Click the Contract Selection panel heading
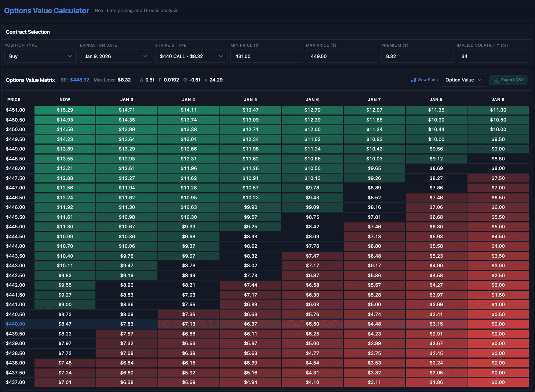 (28, 32)
